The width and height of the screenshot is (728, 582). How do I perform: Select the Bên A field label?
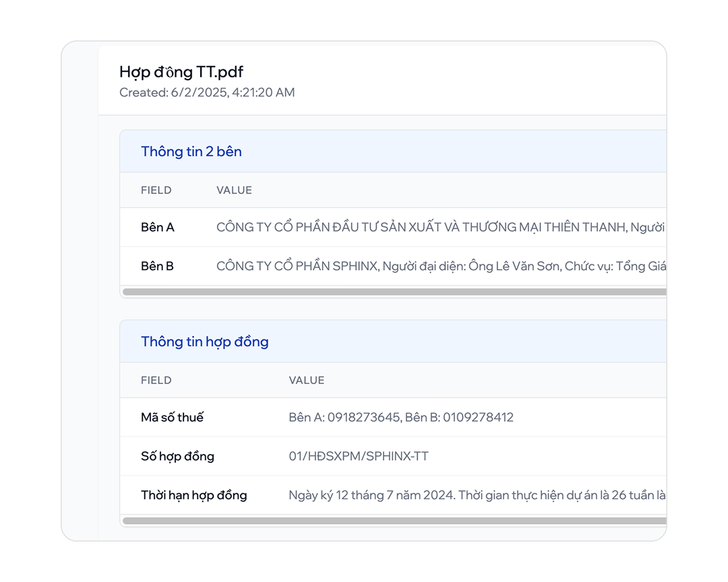point(157,227)
